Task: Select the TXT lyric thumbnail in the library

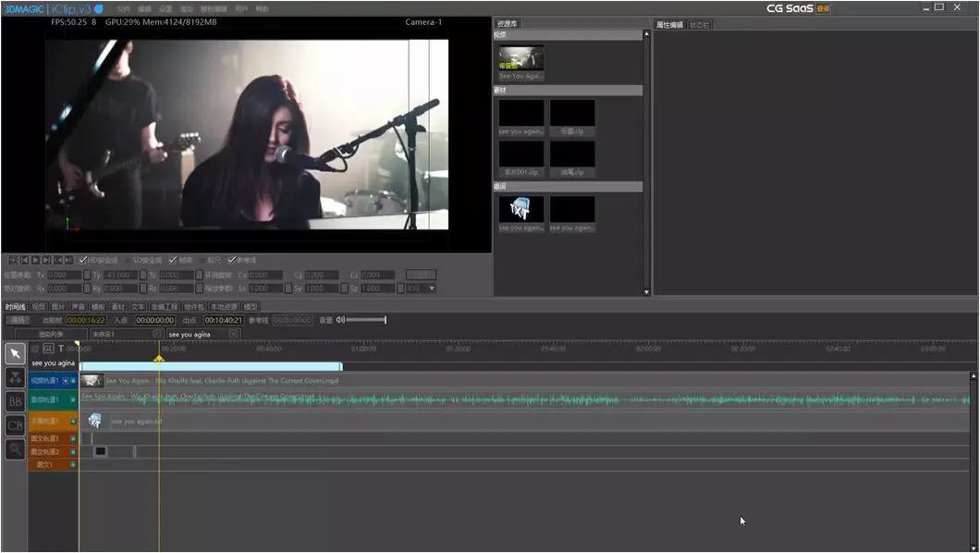Action: [x=521, y=209]
